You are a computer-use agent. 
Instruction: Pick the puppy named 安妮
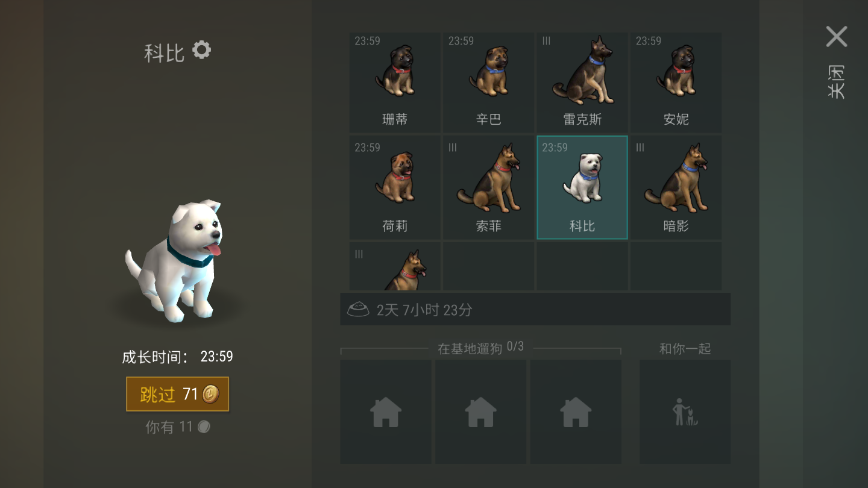[676, 83]
